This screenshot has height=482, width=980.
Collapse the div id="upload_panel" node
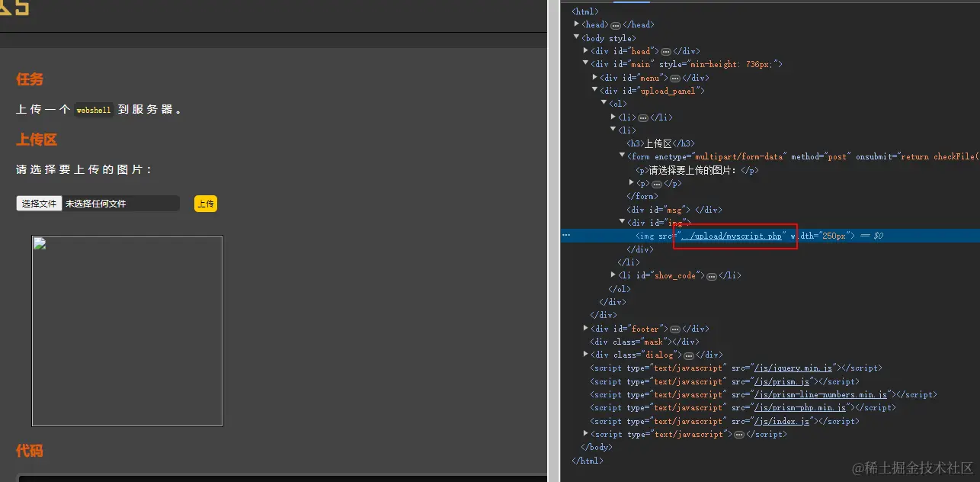pyautogui.click(x=595, y=91)
